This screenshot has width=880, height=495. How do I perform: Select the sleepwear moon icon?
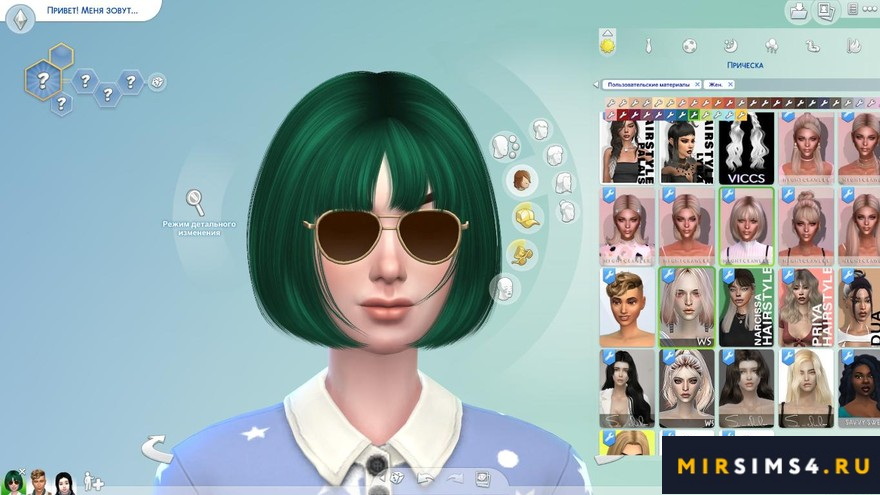pyautogui.click(x=730, y=45)
